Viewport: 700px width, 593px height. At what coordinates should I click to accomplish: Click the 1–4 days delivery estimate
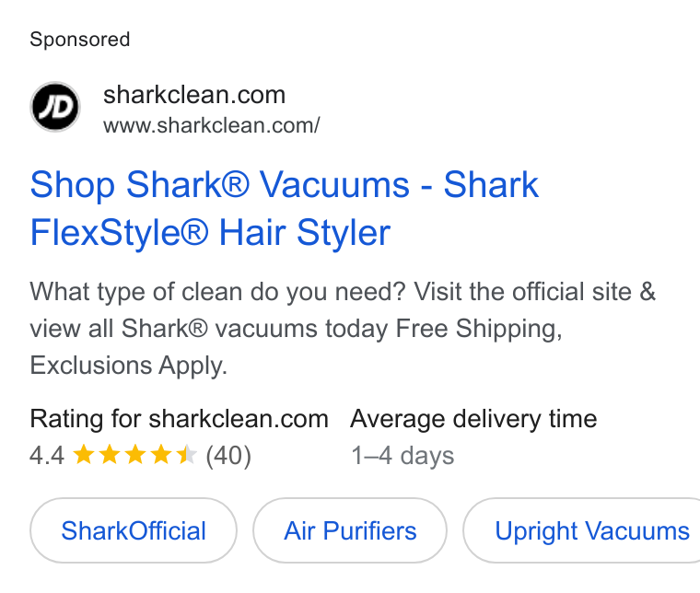[402, 456]
